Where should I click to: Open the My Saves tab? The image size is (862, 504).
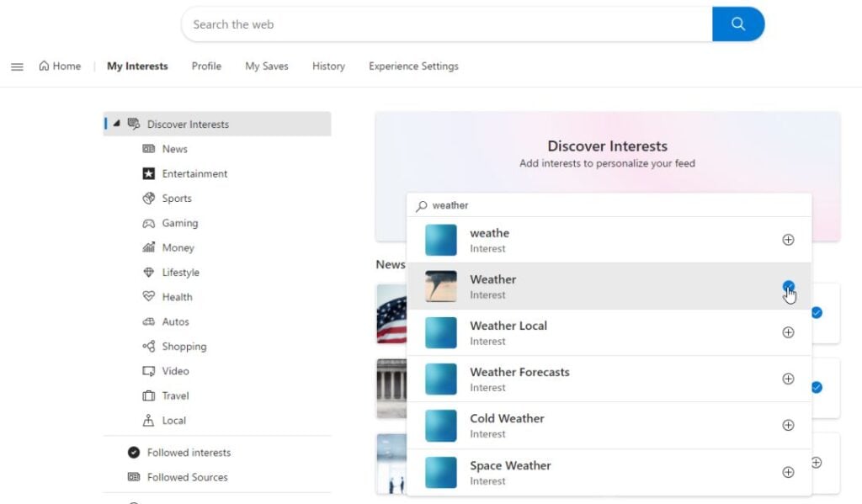[x=267, y=66]
